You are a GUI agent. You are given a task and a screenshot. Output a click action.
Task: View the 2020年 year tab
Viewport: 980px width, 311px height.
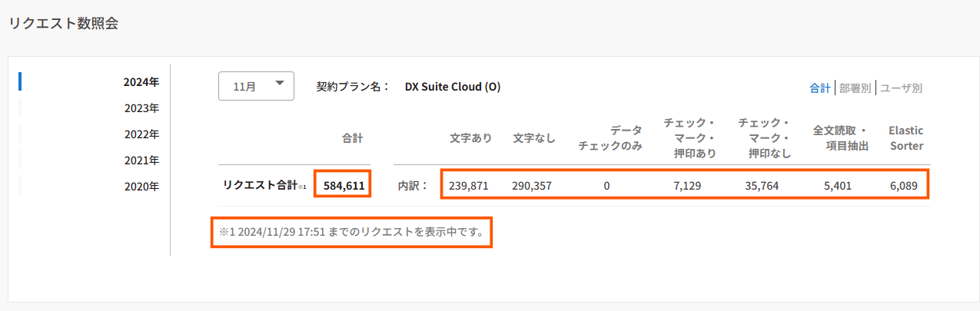(141, 186)
